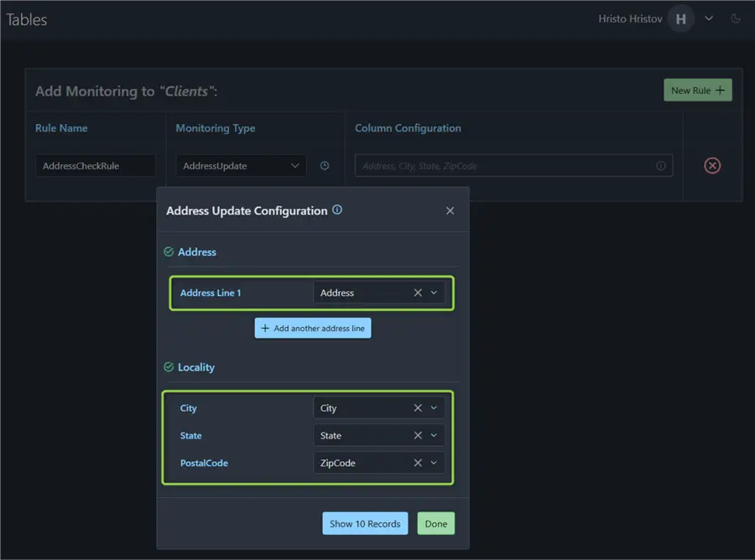The width and height of the screenshot is (755, 560).
Task: Click the Hristo Hristov username
Action: pos(630,18)
